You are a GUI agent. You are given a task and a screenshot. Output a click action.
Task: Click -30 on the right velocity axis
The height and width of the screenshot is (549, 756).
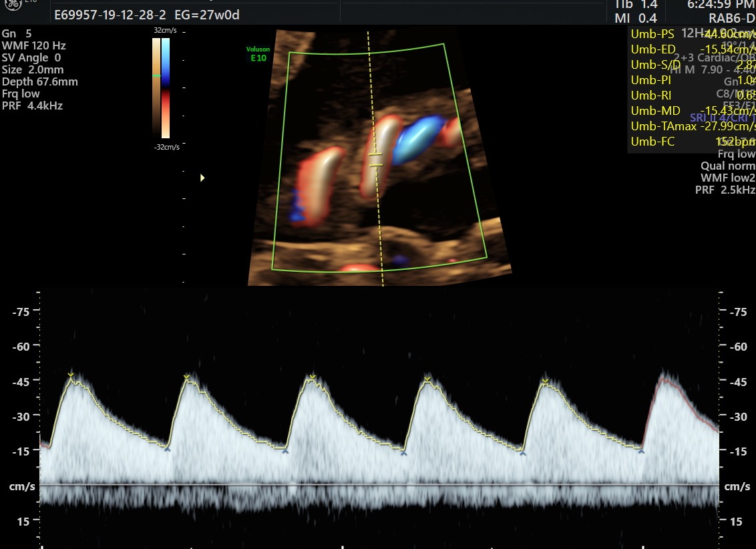738,417
